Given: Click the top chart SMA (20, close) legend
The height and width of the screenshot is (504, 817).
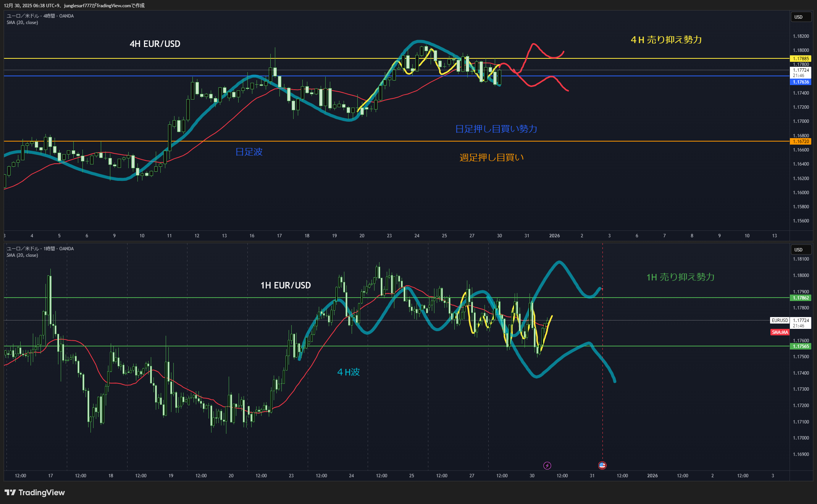Looking at the screenshot, I should (x=22, y=23).
